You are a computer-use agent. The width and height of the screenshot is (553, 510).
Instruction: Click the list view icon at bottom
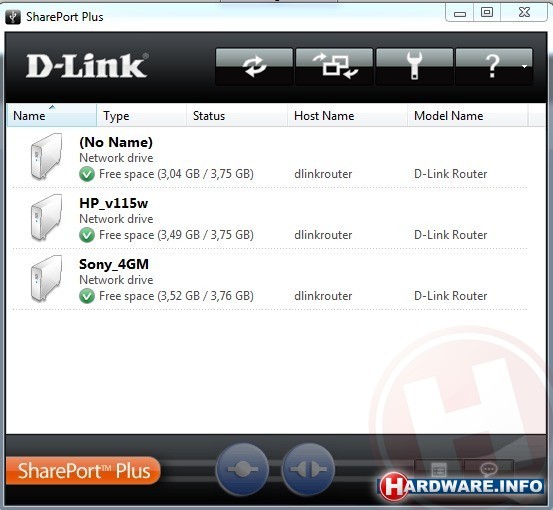[439, 470]
